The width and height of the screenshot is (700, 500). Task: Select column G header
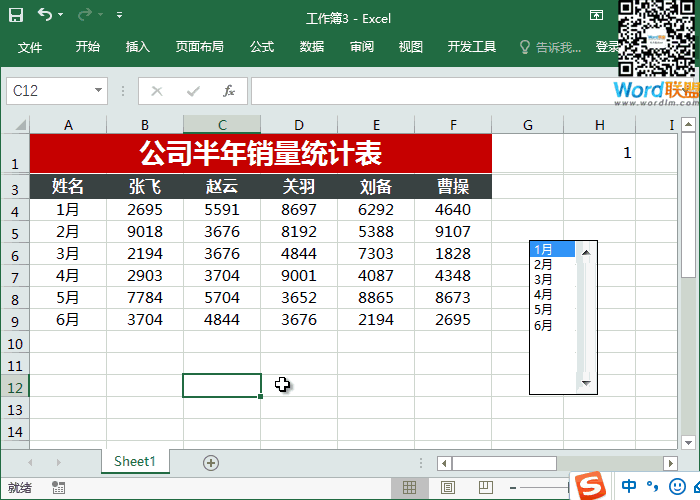pos(528,125)
